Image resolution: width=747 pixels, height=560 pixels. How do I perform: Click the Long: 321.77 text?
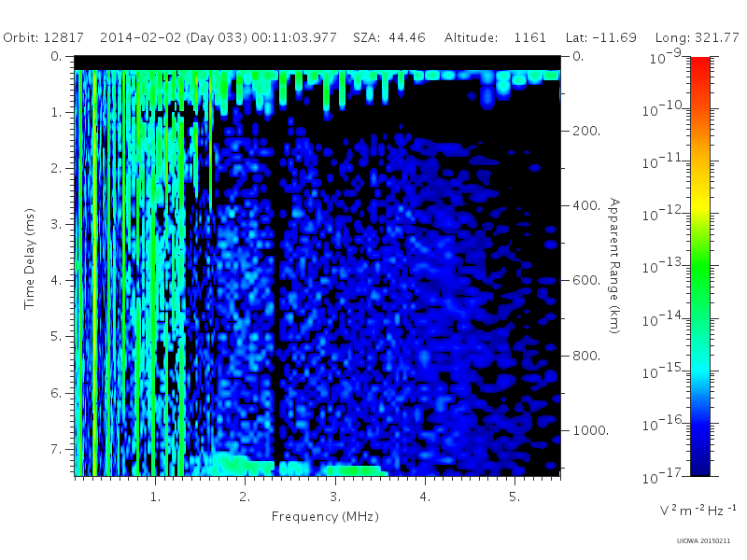[x=697, y=37]
